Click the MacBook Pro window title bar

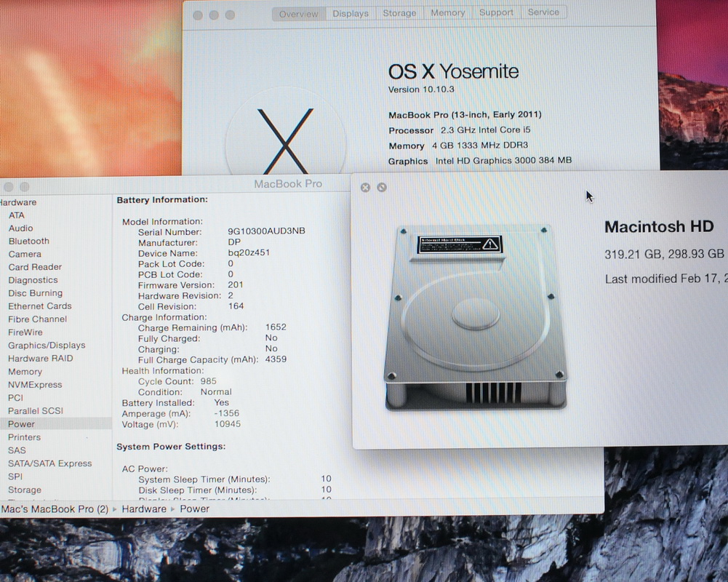[177, 184]
